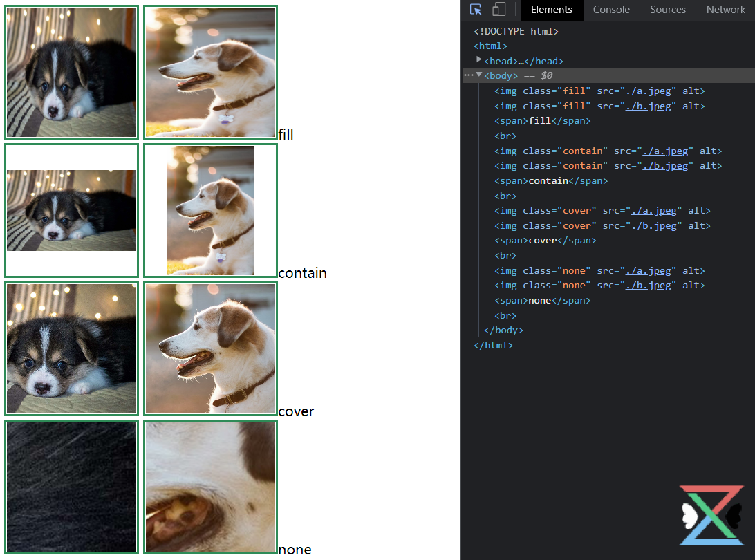This screenshot has height=560, width=755.
Task: Open the Sources tab
Action: [x=667, y=10]
